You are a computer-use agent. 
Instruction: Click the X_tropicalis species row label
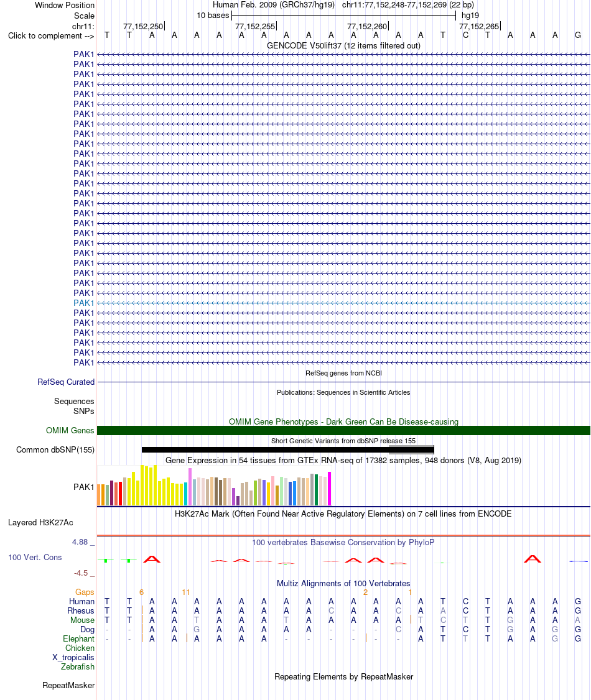click(73, 658)
